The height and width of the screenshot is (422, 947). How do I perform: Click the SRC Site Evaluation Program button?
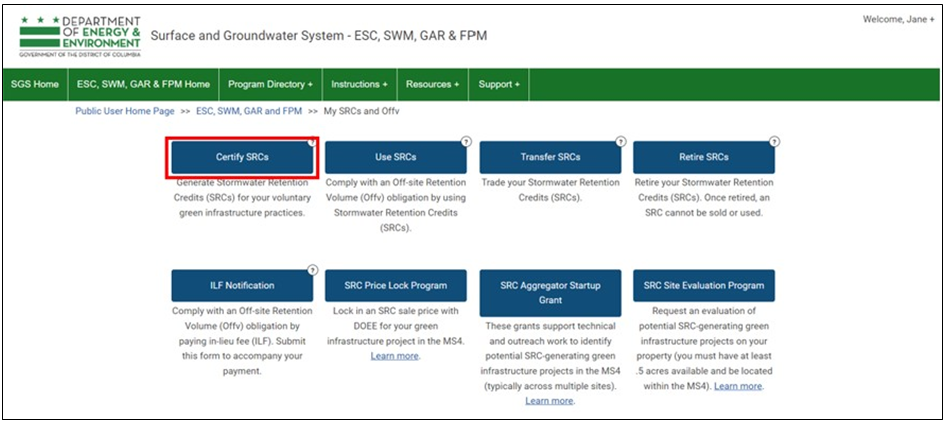point(704,286)
